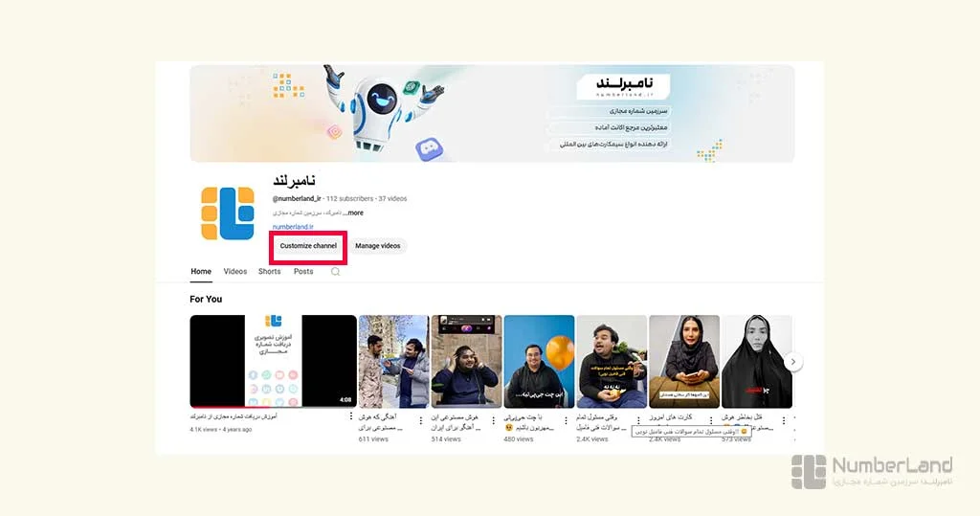The width and height of the screenshot is (980, 516).
Task: Click the '480 views' label
Action: point(518,439)
